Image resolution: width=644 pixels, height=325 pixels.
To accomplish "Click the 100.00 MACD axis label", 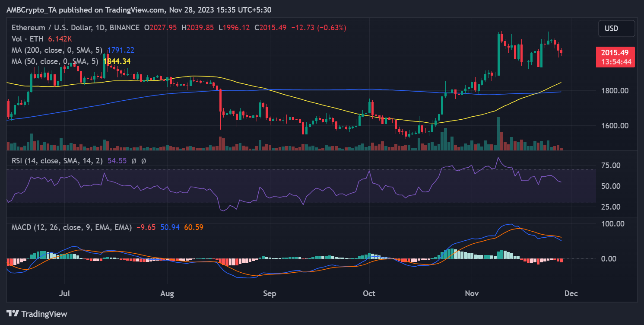I will point(613,224).
